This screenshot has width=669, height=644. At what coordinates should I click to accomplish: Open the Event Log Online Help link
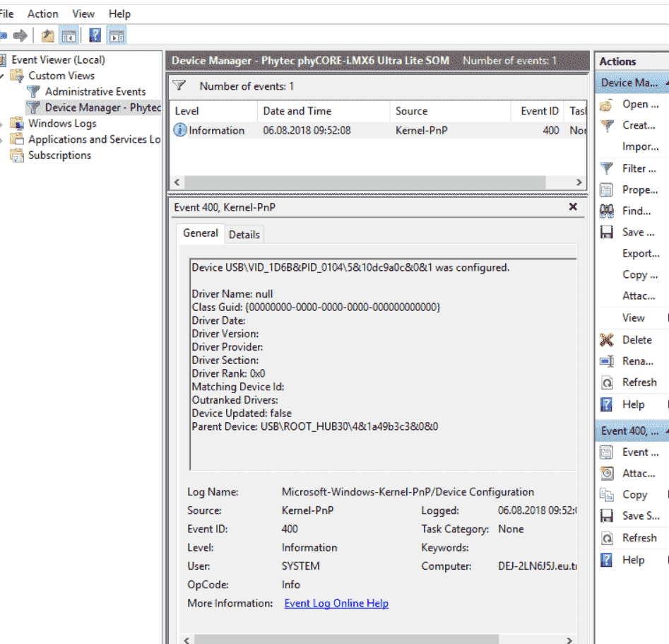point(336,603)
